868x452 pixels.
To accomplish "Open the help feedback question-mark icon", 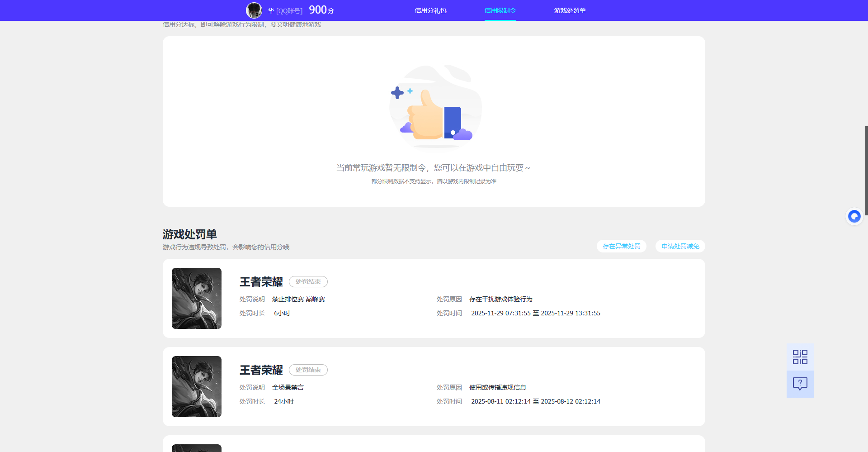I will tap(800, 384).
